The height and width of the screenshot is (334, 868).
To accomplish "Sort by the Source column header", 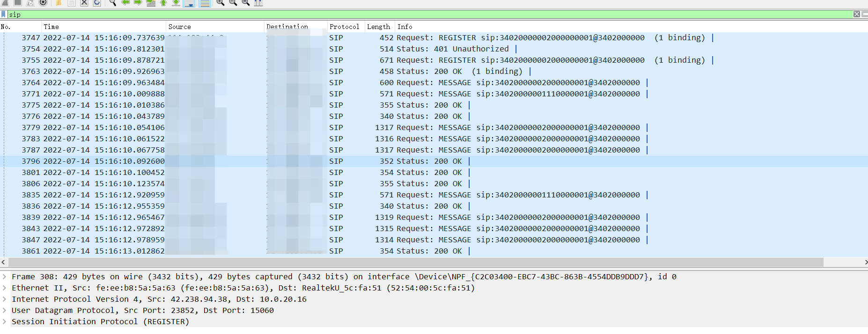I will [x=215, y=27].
